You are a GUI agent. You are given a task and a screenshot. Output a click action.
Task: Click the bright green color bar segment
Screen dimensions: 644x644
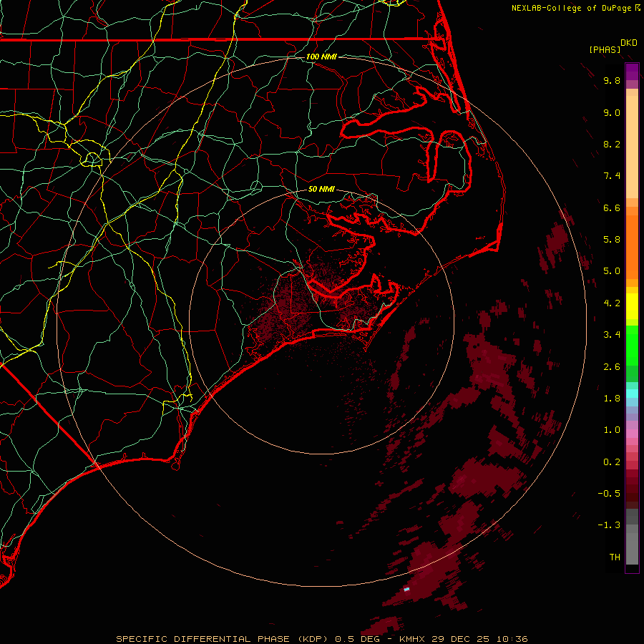pos(632,346)
